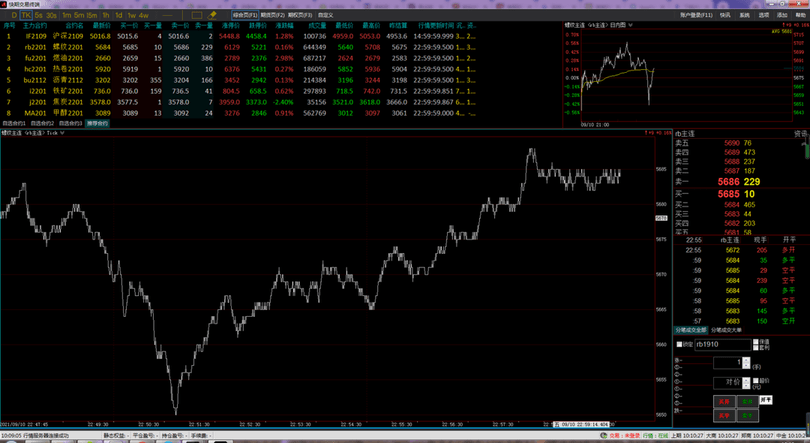Click the red 买平 buy-close button
The height and width of the screenshot is (443, 810).
pos(724,415)
